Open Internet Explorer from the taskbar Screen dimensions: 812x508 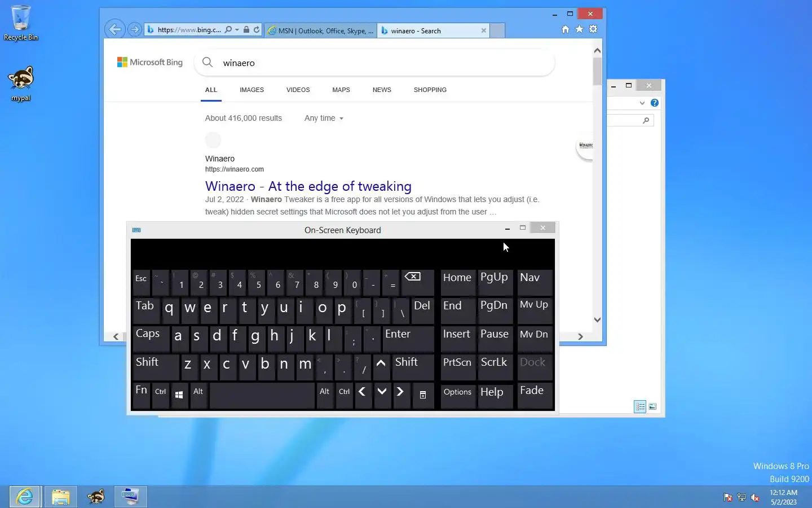tap(25, 497)
